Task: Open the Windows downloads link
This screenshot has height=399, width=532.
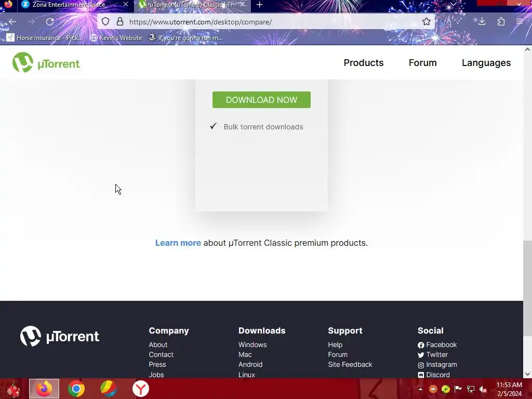Action: pos(252,345)
